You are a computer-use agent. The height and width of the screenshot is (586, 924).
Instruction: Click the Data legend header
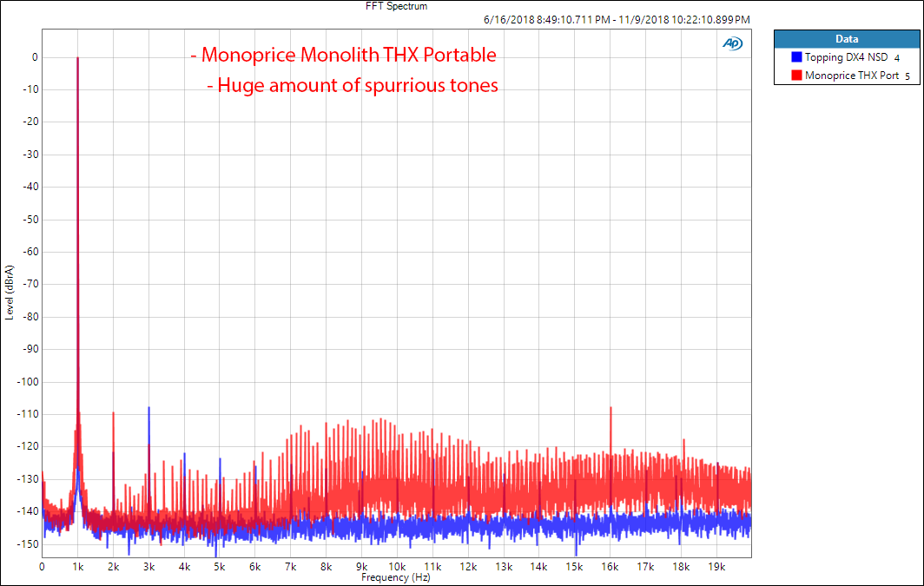point(846,39)
